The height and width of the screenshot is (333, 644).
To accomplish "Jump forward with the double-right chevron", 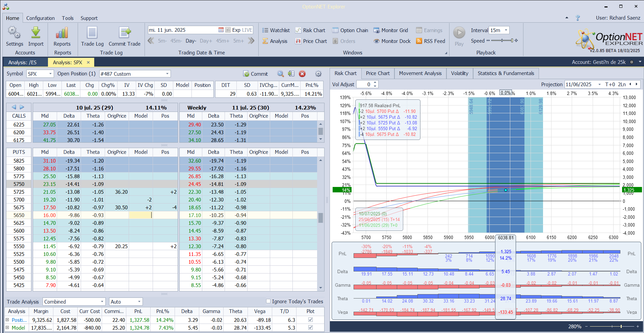I will 251,41.
